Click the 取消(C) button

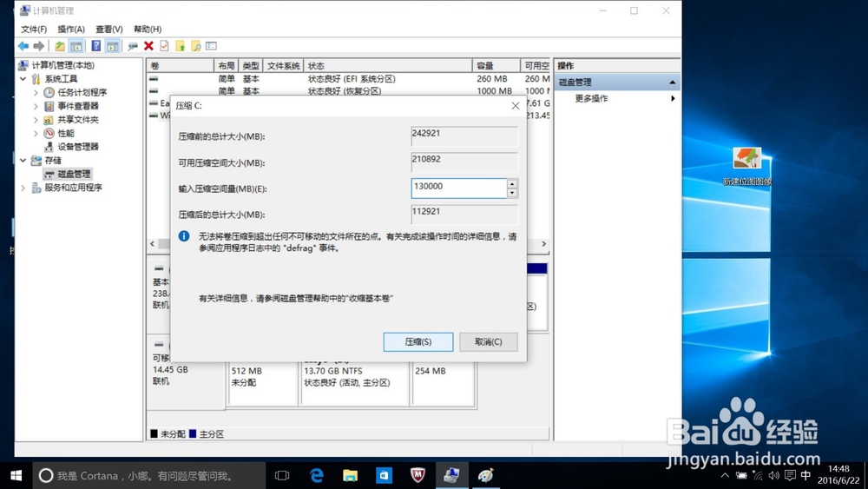[x=488, y=341]
